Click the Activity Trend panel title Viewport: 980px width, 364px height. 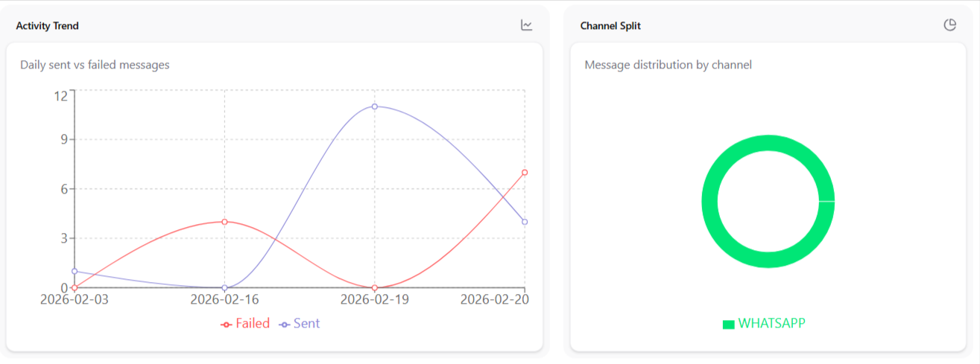coord(48,26)
